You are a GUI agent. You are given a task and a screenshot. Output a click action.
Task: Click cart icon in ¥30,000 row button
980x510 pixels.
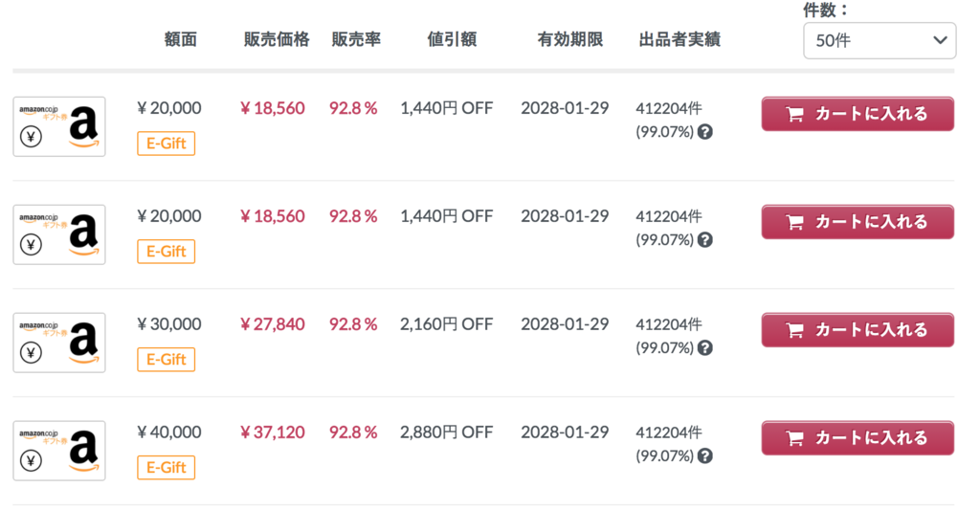click(x=794, y=331)
